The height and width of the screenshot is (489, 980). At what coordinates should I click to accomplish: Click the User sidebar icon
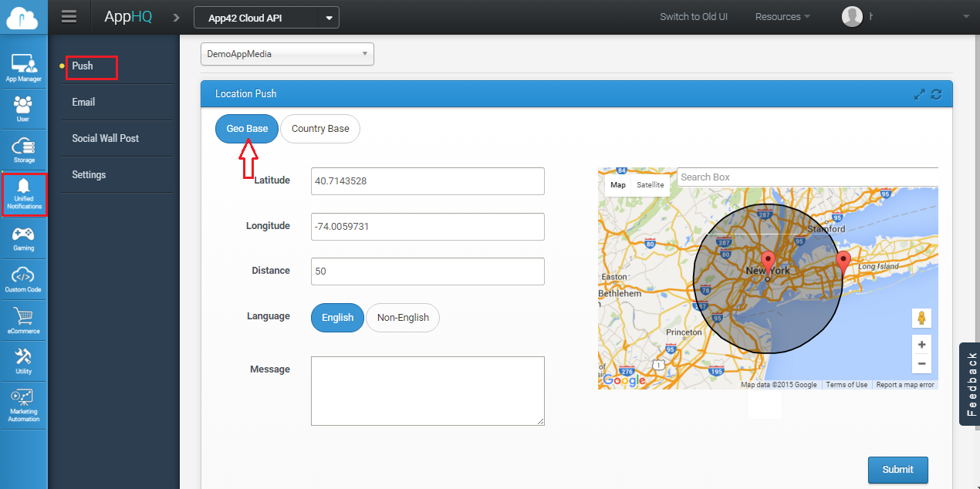pyautogui.click(x=23, y=109)
